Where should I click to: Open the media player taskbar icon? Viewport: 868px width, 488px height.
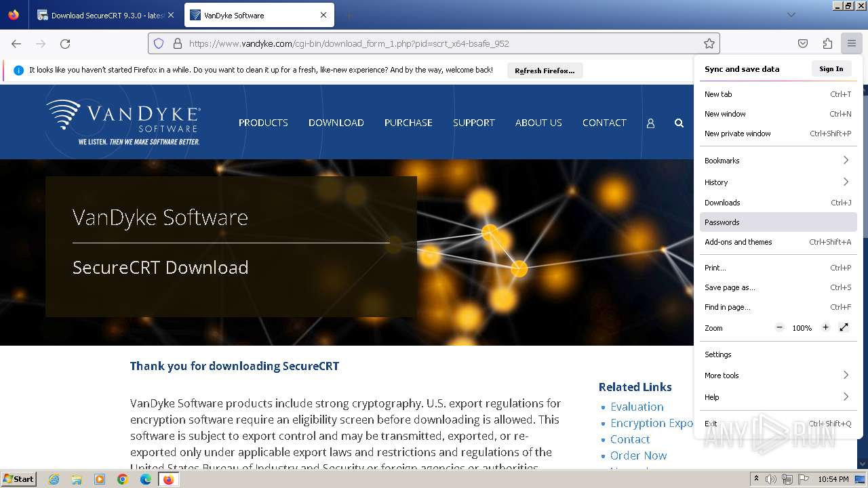coord(100,479)
